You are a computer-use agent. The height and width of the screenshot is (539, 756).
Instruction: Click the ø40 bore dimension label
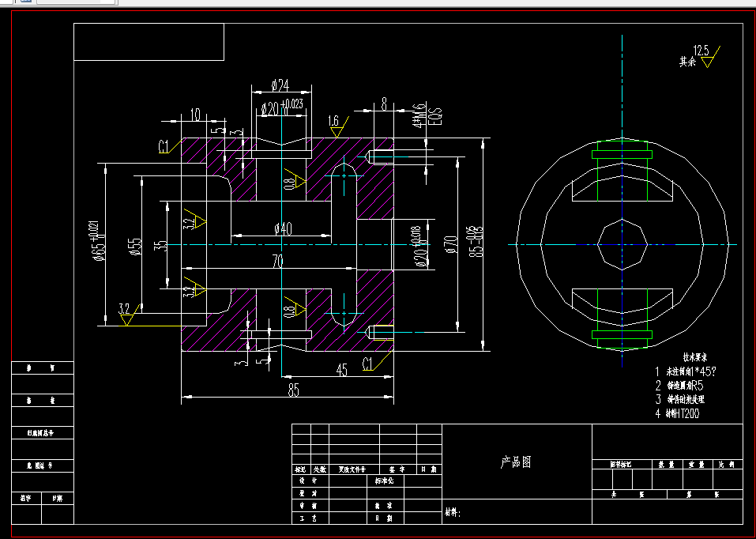click(283, 229)
